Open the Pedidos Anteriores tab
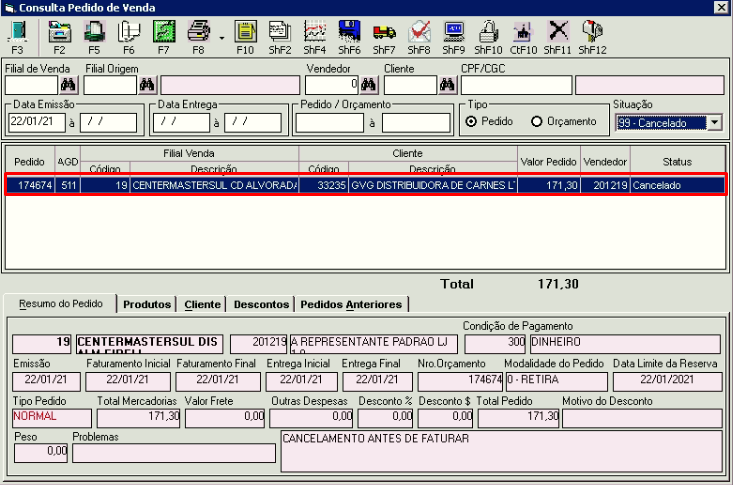 click(351, 304)
